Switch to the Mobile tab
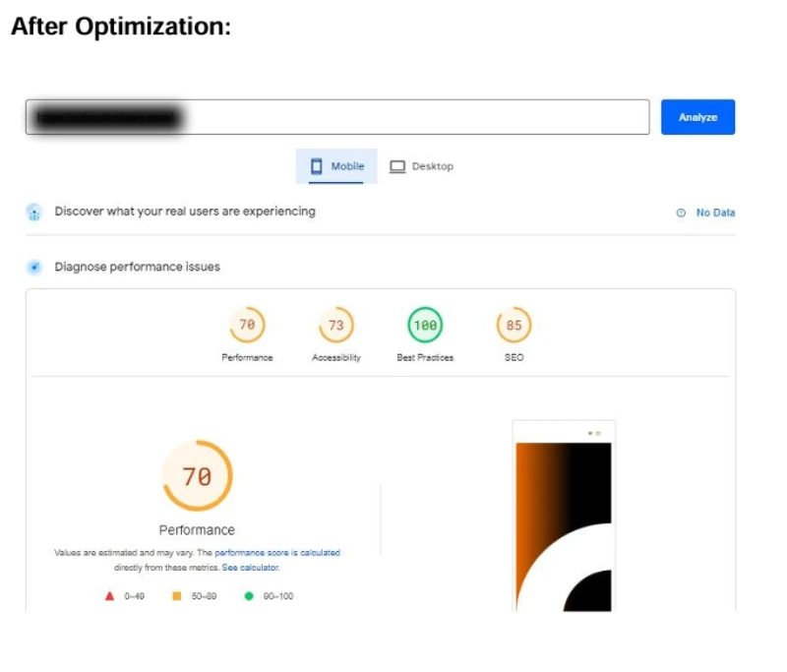 coord(336,166)
